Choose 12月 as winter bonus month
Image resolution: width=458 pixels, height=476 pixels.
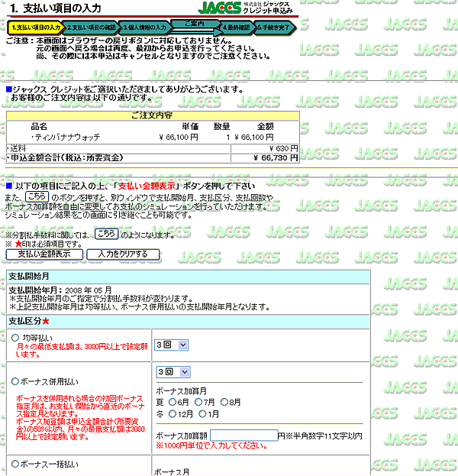click(173, 414)
